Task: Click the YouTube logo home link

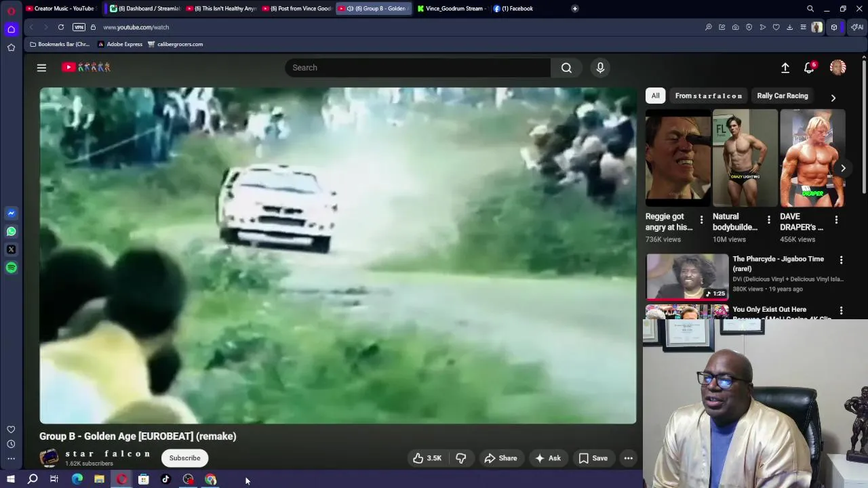Action: [x=86, y=67]
